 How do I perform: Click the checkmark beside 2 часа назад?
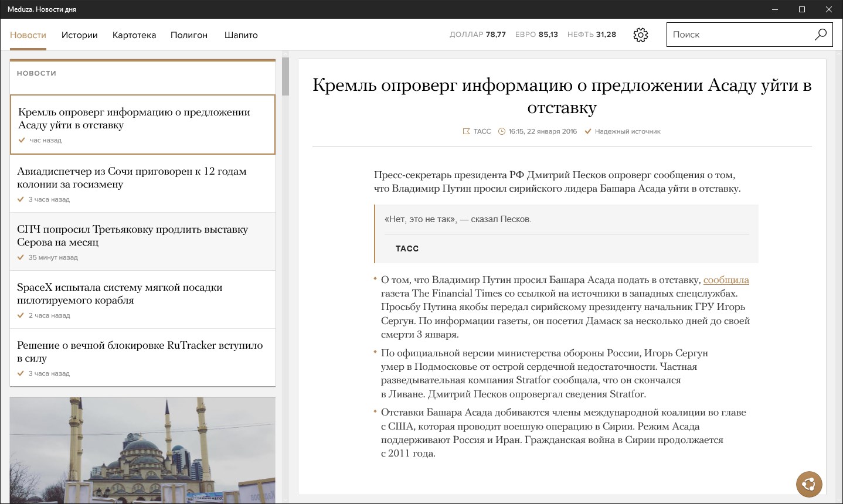click(21, 315)
